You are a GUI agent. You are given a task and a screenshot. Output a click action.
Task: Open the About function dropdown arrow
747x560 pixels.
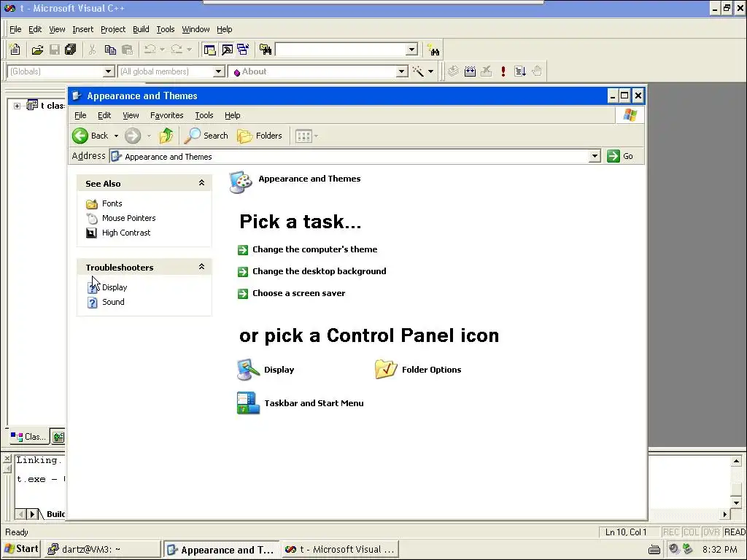click(402, 71)
